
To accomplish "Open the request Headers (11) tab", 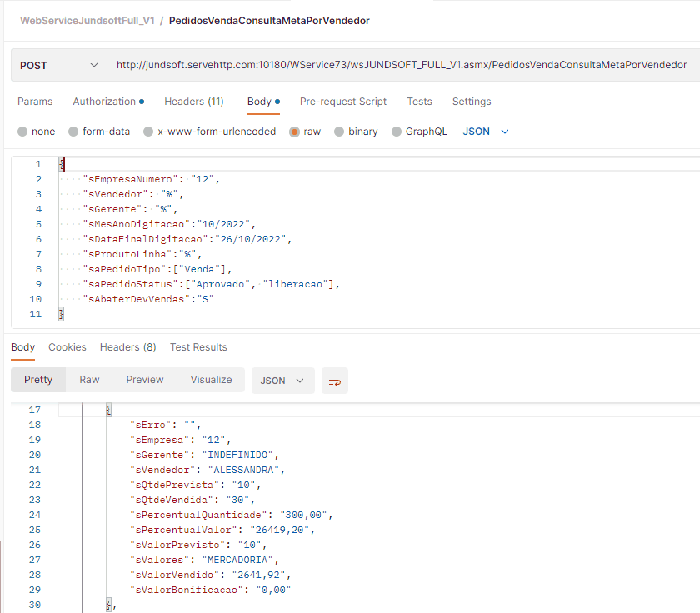I will click(x=193, y=102).
